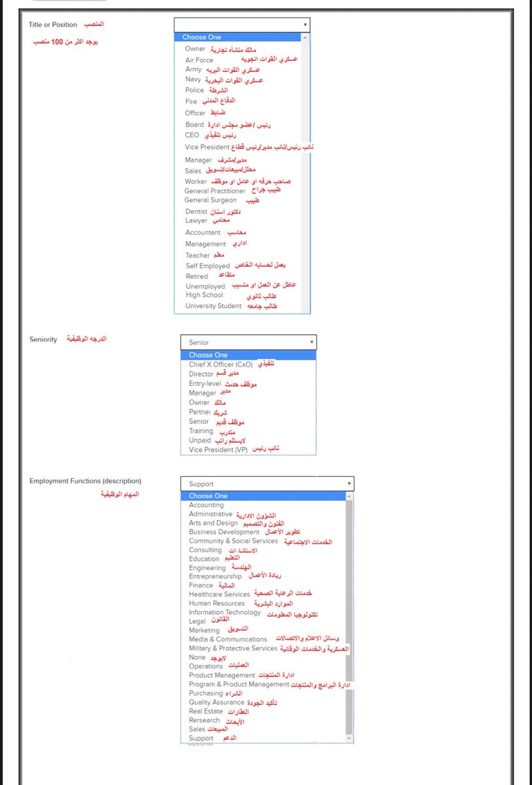Click scrollbar down arrow in functions list

pos(349,738)
